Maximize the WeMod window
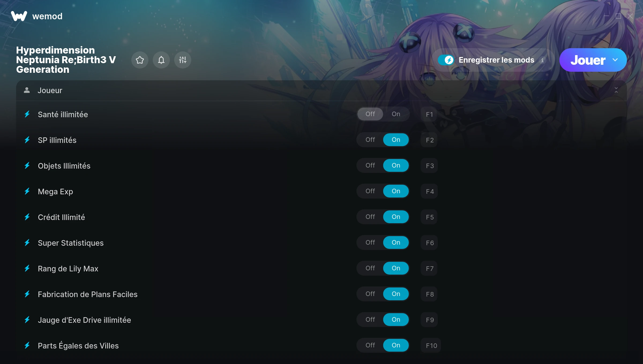Viewport: 643px width, 364px height. tap(618, 16)
